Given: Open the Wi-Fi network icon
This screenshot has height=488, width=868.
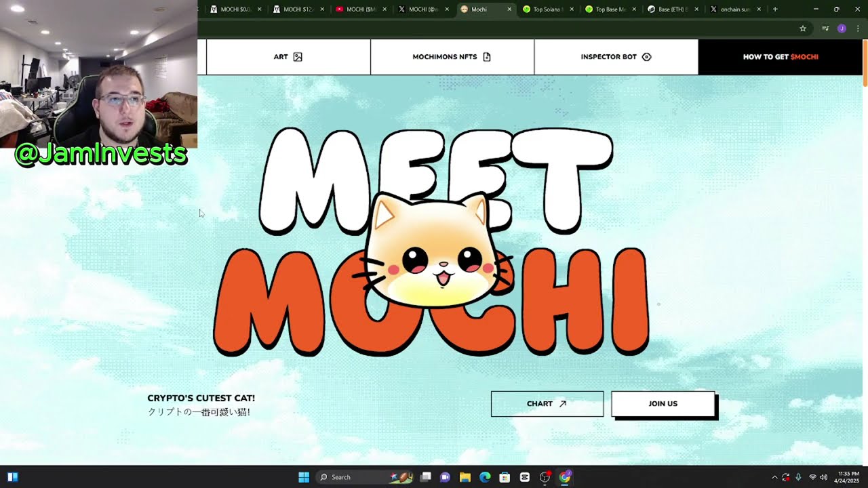Looking at the screenshot, I should tap(812, 477).
